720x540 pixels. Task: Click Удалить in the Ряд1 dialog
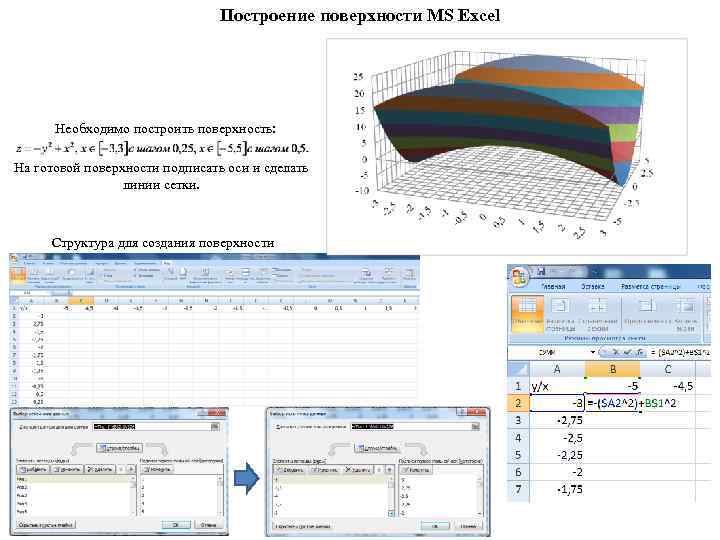pos(100,469)
